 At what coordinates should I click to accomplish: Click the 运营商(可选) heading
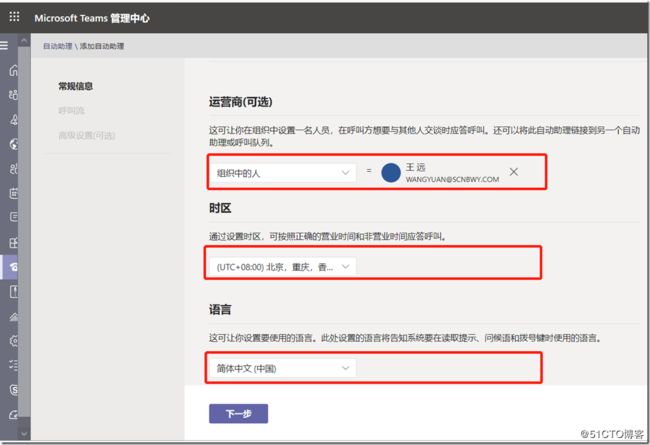pyautogui.click(x=240, y=102)
